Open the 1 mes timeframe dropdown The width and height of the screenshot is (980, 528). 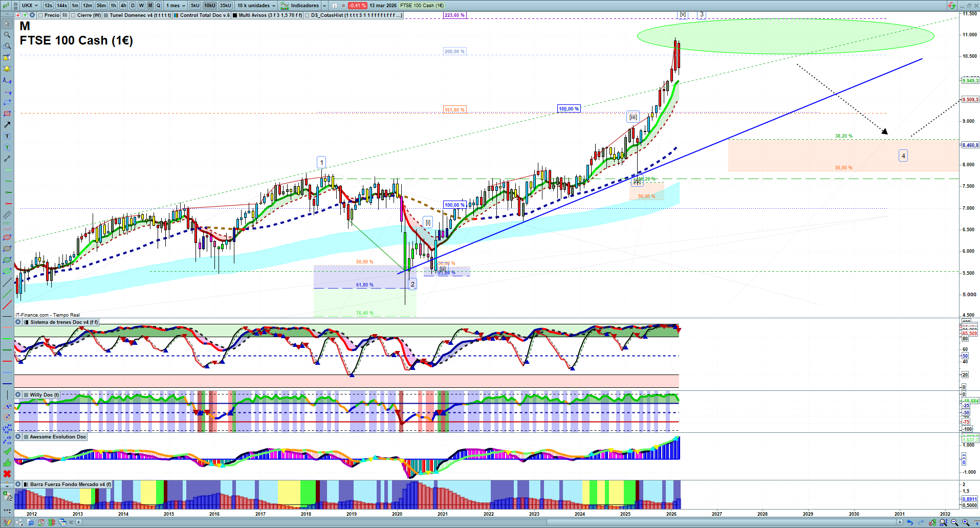click(x=176, y=6)
